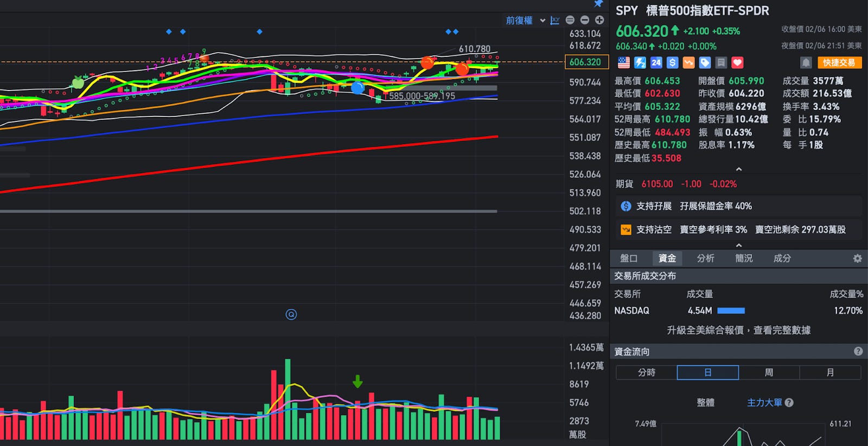Viewport: 868px width, 446px height.
Task: Click the blue pin icon above the chart
Action: pyautogui.click(x=598, y=4)
